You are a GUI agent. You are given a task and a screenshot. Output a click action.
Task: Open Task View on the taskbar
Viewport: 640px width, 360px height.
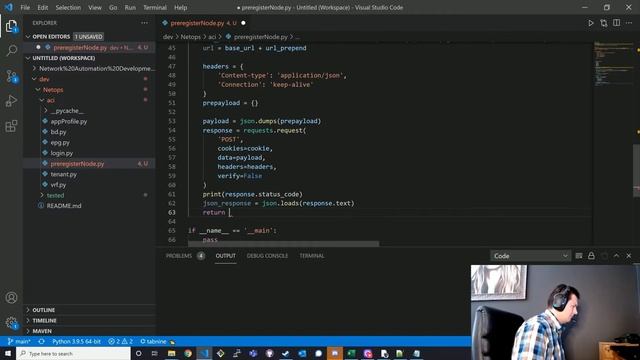[x=155, y=353]
